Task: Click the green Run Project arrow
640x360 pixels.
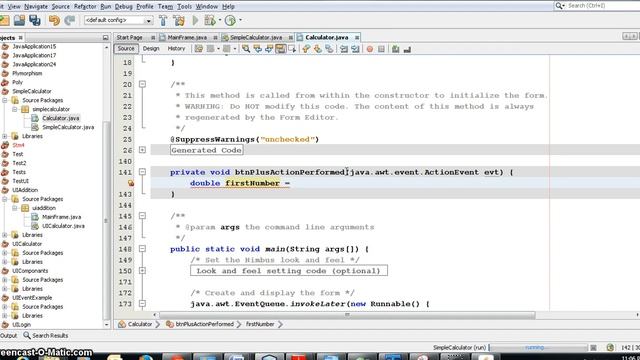Action: [195, 20]
